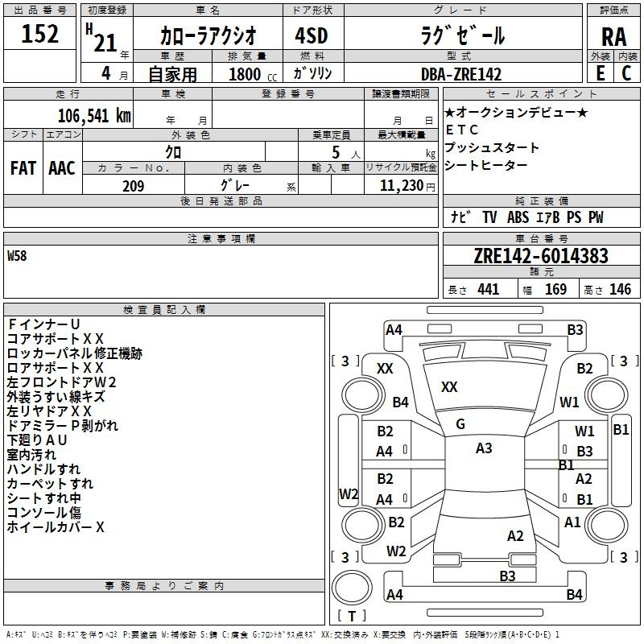Select mileage 106,541 km

click(x=94, y=116)
